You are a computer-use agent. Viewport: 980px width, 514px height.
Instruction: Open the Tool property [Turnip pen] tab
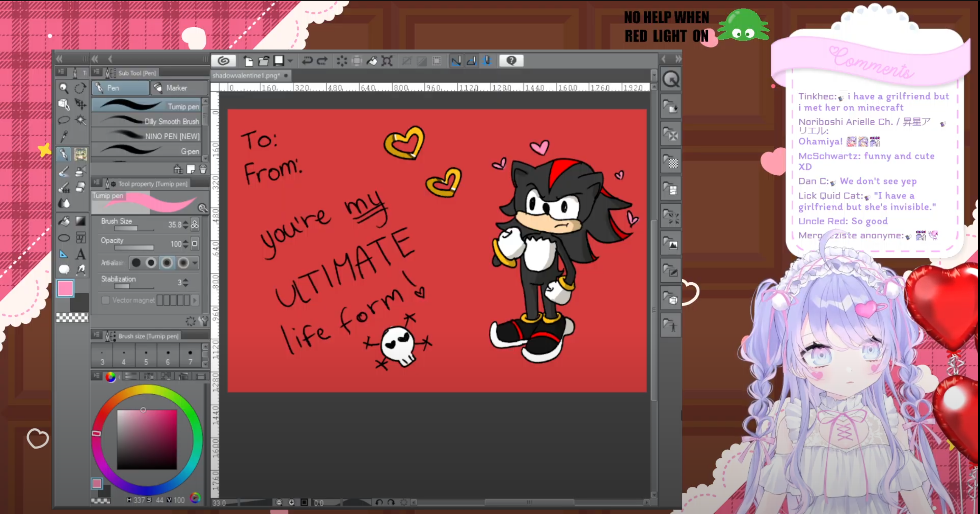147,183
